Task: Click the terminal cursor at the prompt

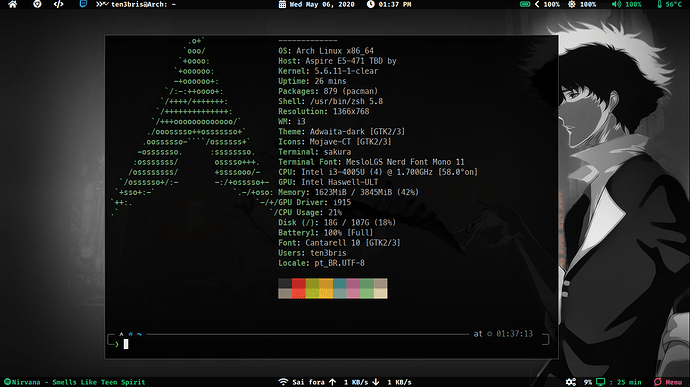Action: (126, 344)
